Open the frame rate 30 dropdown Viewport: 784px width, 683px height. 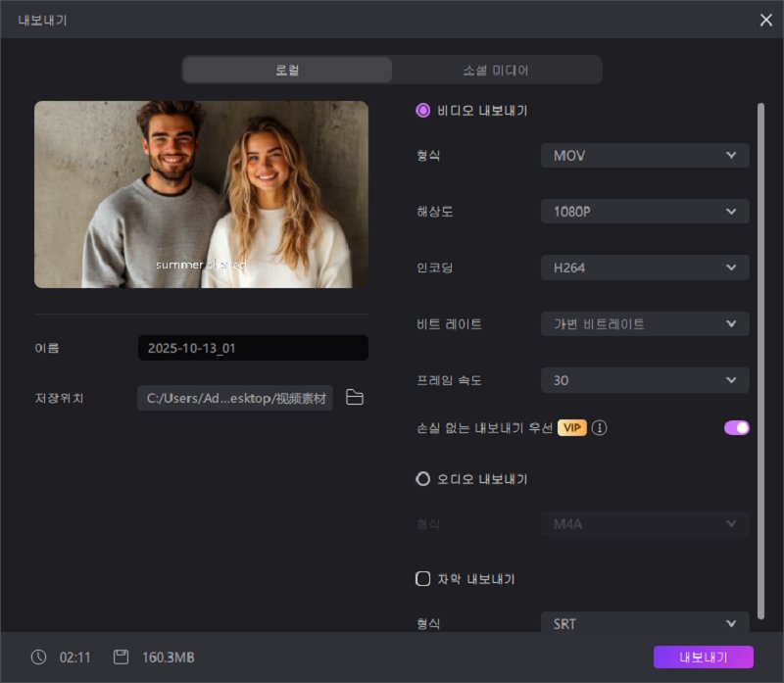point(645,380)
